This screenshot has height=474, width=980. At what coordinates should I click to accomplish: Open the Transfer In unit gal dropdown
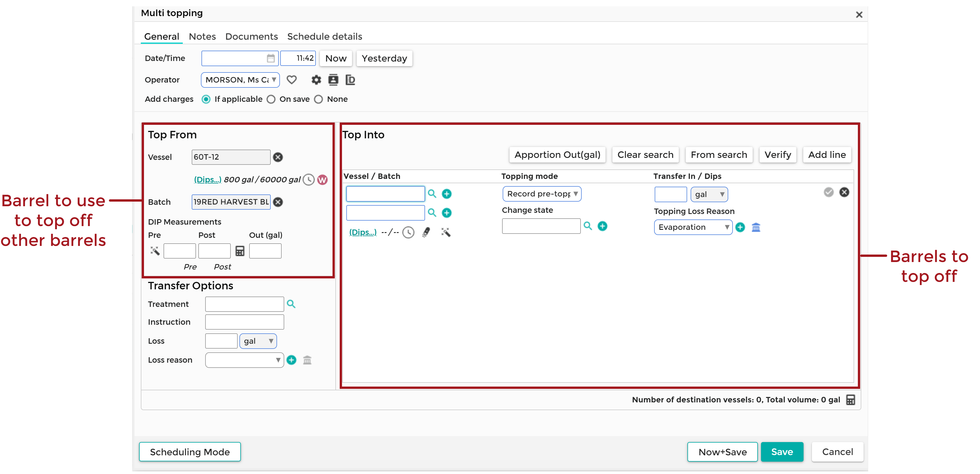coord(709,194)
